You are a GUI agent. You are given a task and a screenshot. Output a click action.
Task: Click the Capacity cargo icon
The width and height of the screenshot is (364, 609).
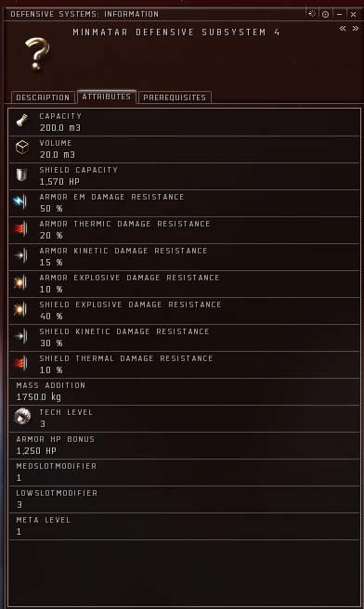(21, 121)
